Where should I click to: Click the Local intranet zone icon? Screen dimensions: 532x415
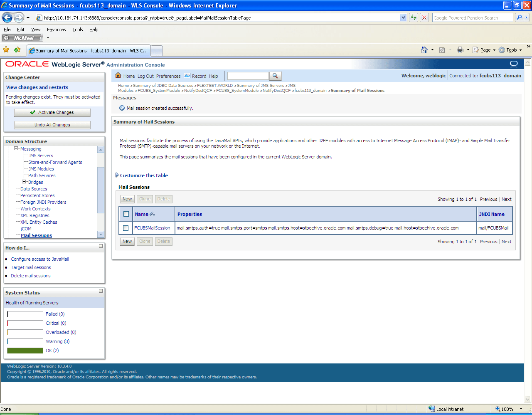click(432, 409)
